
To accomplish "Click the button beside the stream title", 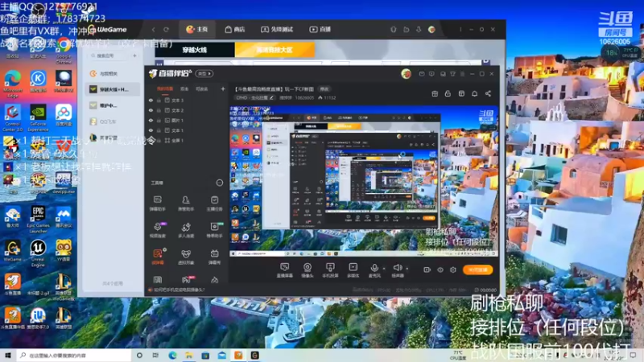I will (x=324, y=88).
